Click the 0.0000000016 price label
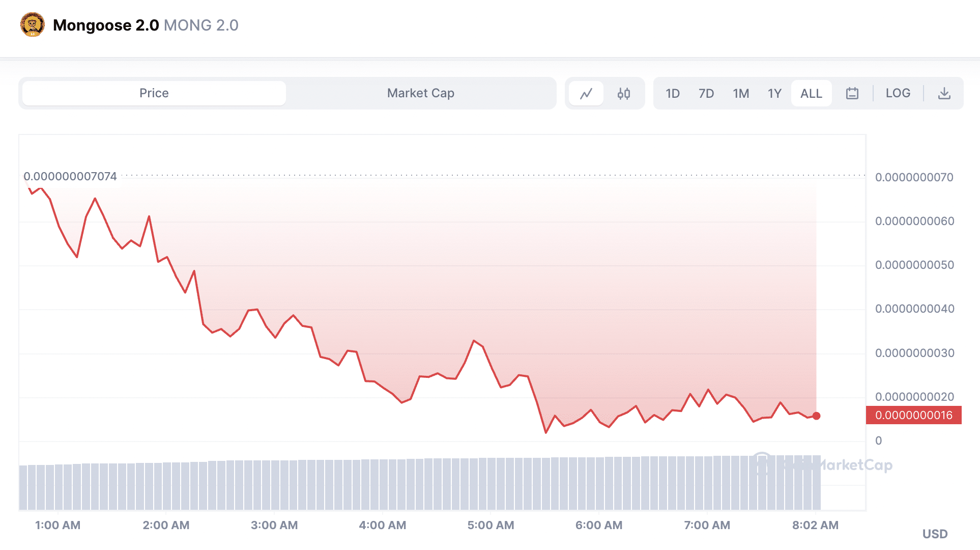Viewport: 980px width, 550px height. (x=914, y=415)
